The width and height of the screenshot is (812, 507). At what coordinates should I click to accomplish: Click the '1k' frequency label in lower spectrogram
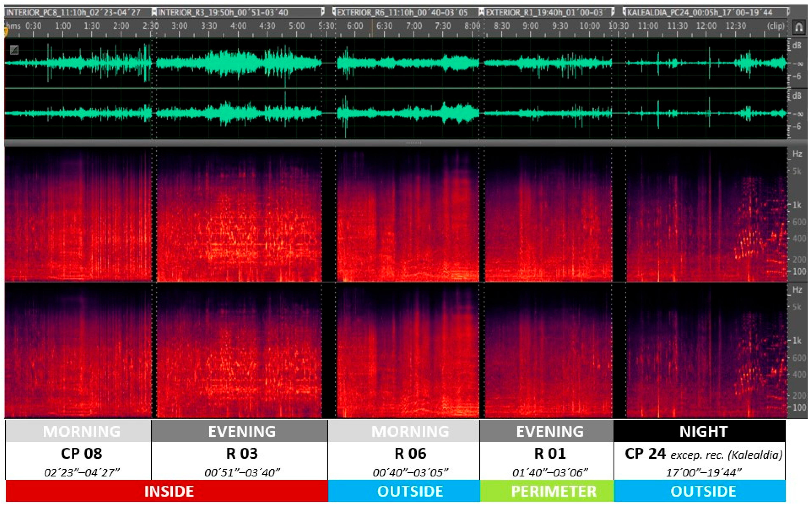pos(797,341)
